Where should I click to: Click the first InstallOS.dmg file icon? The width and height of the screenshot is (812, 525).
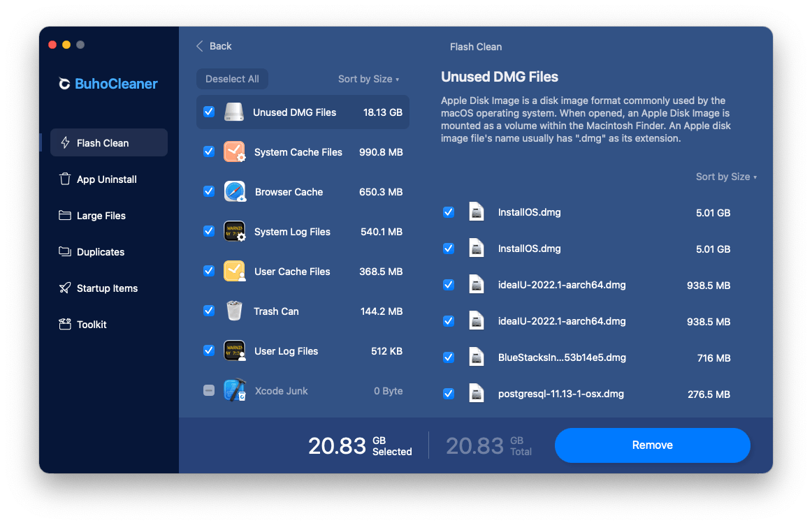pyautogui.click(x=477, y=212)
